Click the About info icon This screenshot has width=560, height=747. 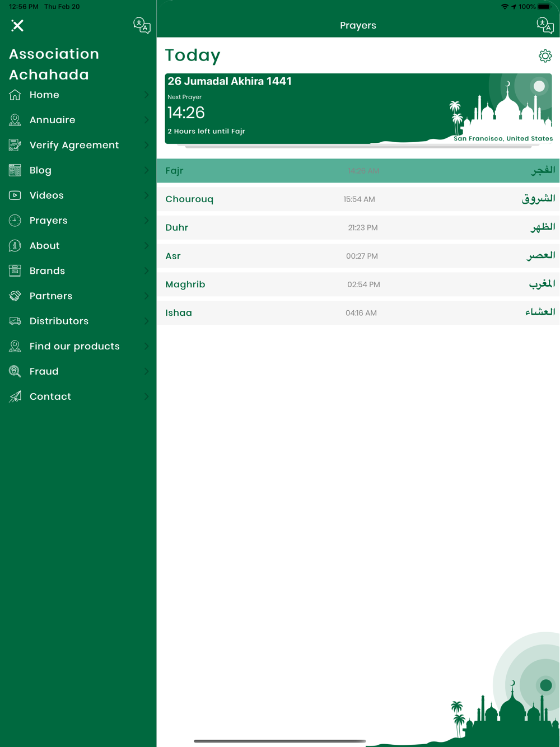click(15, 246)
